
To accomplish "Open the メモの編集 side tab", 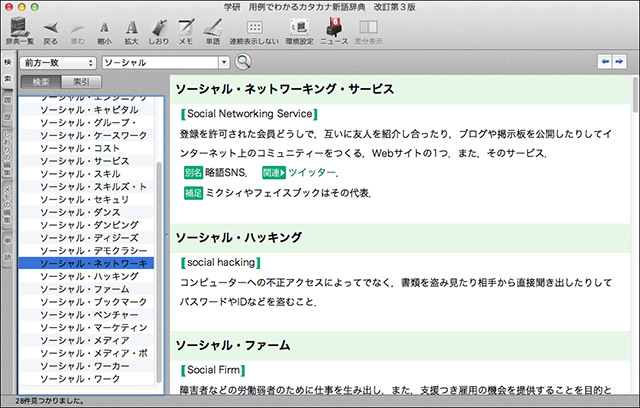I will [x=7, y=205].
